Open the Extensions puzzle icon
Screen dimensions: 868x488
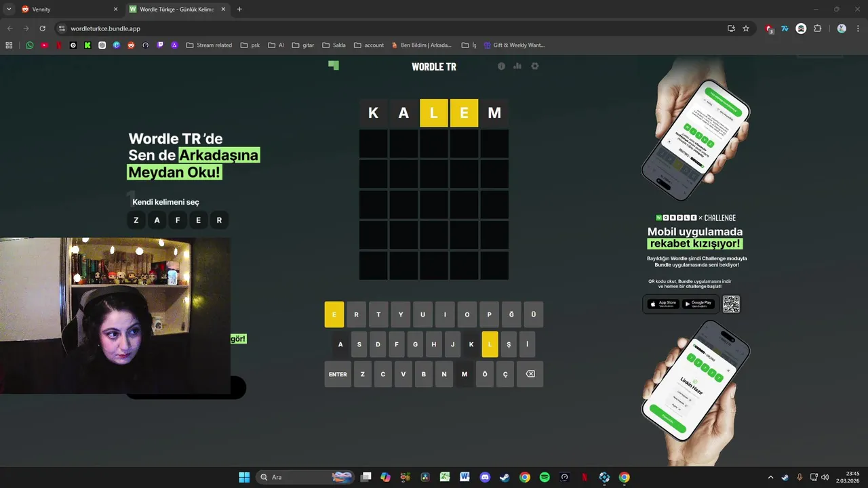(x=817, y=28)
